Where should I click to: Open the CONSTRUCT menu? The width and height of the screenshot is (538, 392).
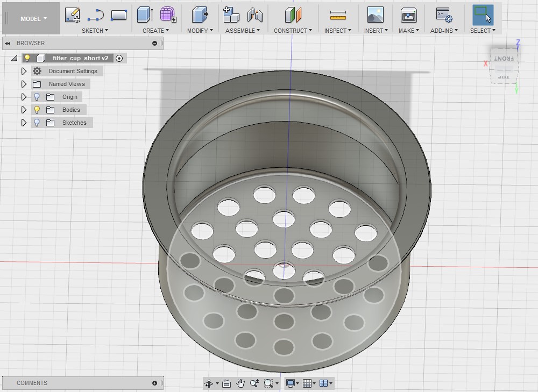pos(293,31)
